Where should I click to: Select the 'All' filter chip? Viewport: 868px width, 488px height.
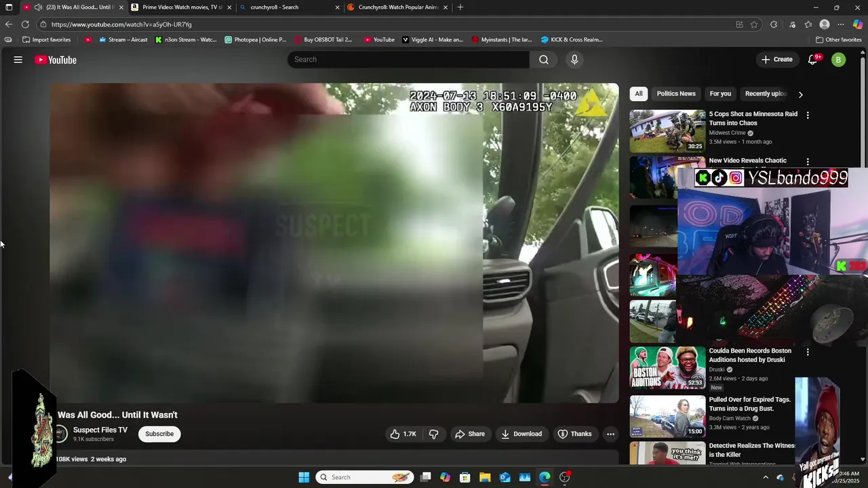tap(639, 94)
